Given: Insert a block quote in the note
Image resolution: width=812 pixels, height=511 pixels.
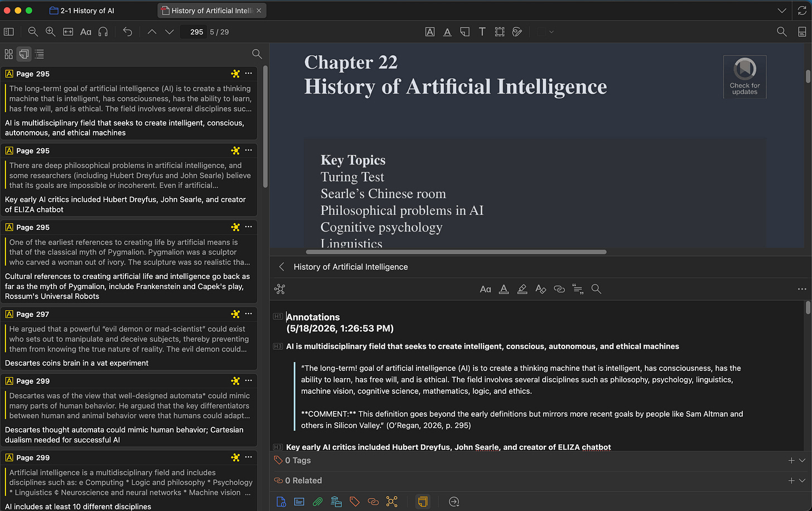Looking at the screenshot, I should click(x=578, y=289).
